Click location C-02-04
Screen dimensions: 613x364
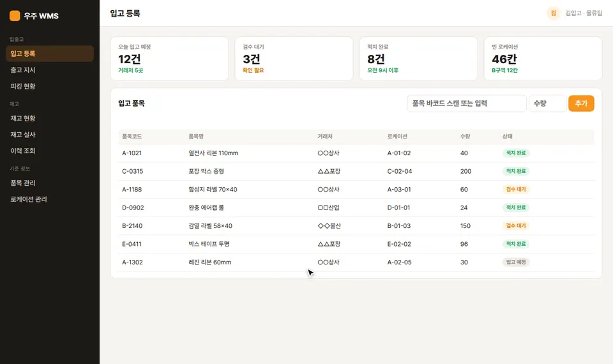tap(400, 171)
